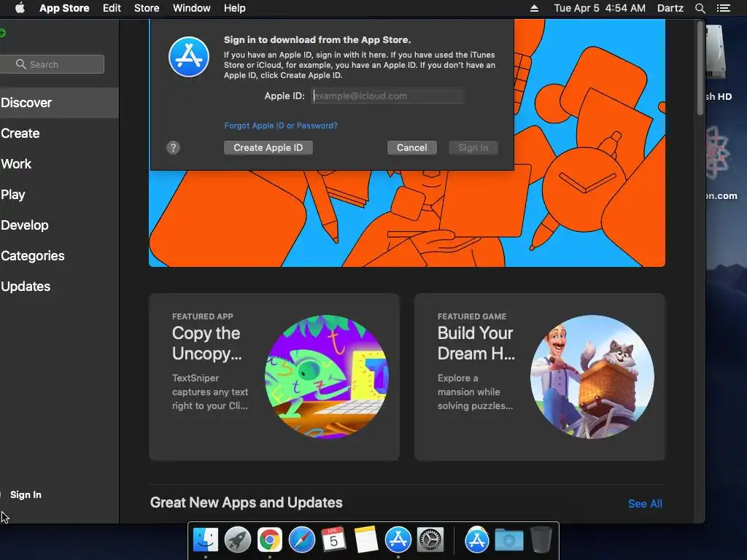This screenshot has width=747, height=560.
Task: Open the Develop section
Action: [59, 225]
